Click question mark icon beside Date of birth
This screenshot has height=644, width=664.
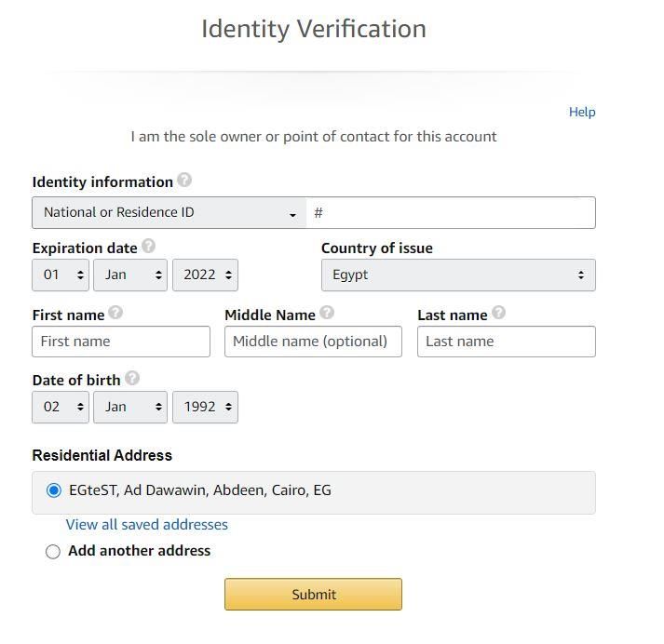pos(132,378)
